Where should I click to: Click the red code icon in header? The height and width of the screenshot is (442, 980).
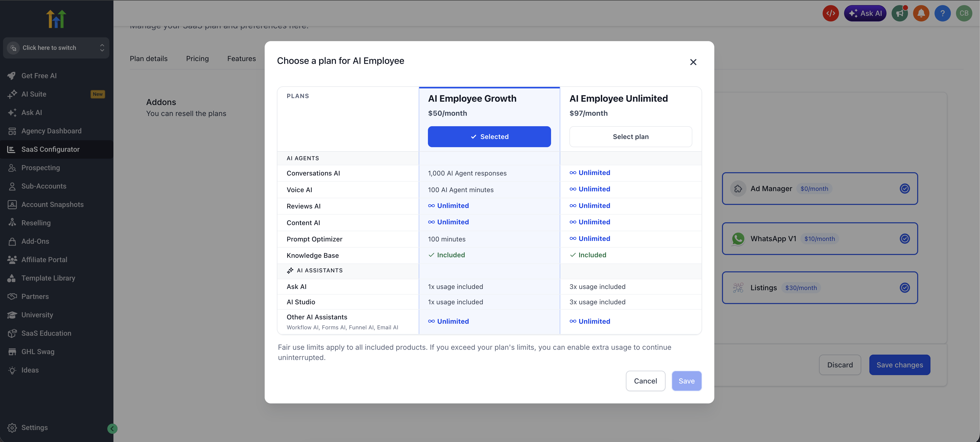point(831,13)
